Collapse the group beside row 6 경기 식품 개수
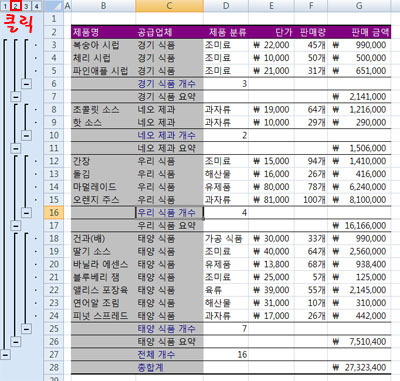The image size is (400, 381). 27,84
